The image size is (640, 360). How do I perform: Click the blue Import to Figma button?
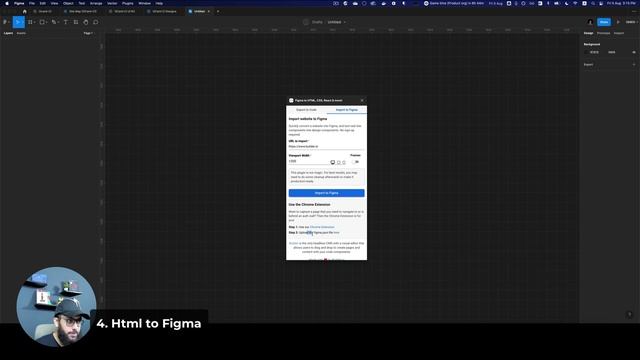(327, 193)
